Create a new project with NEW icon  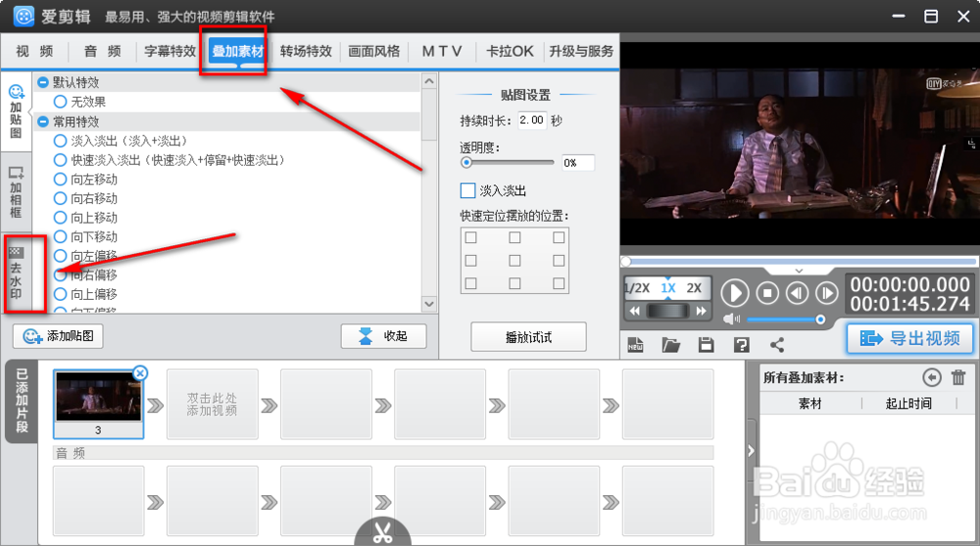(x=635, y=345)
